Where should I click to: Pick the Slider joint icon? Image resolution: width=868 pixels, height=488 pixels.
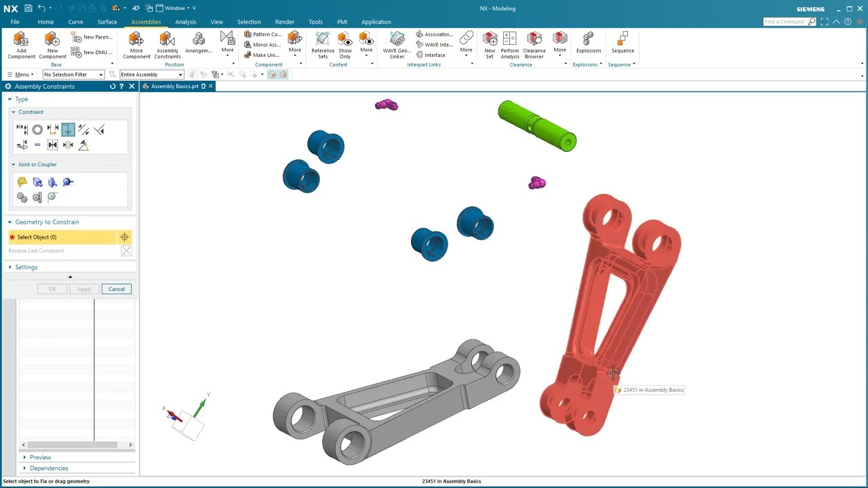[37, 182]
